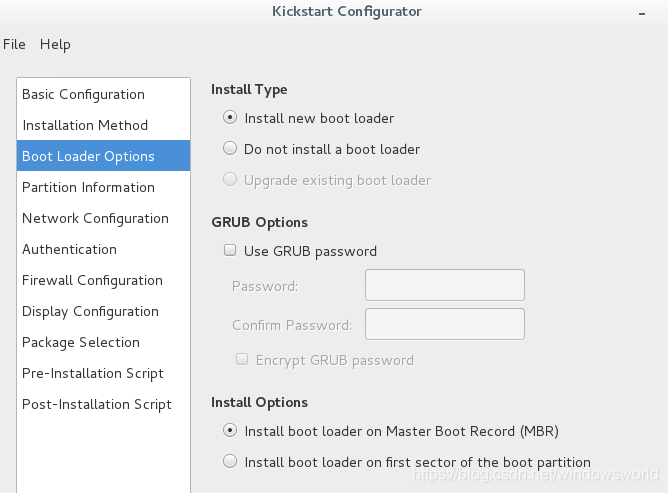Switch to Authentication section

coord(104,249)
